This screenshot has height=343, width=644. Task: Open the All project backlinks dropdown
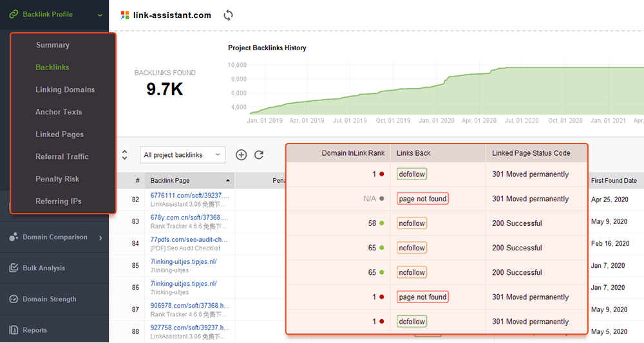click(x=182, y=154)
